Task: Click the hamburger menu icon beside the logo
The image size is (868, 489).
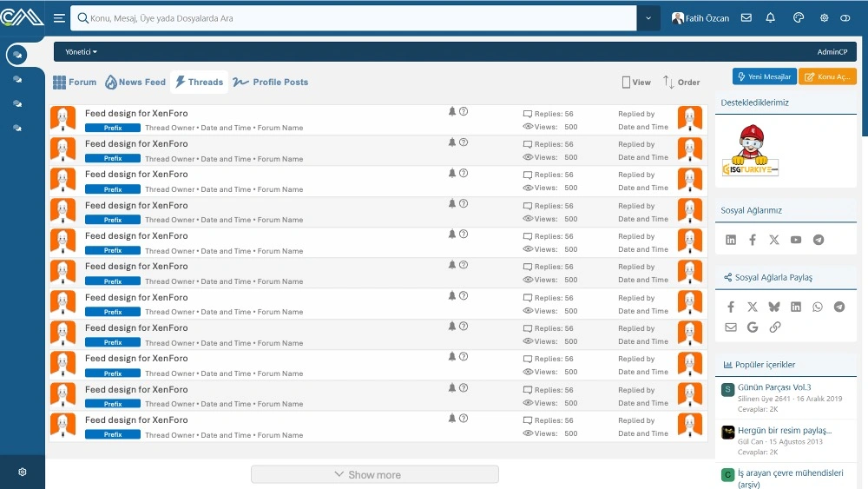Action: click(x=59, y=18)
